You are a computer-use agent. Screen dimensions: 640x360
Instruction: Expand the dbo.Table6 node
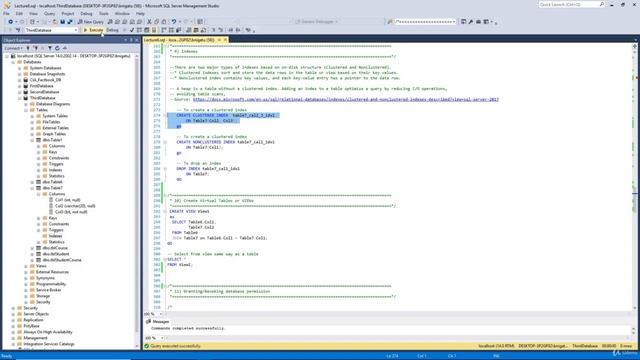[32, 182]
